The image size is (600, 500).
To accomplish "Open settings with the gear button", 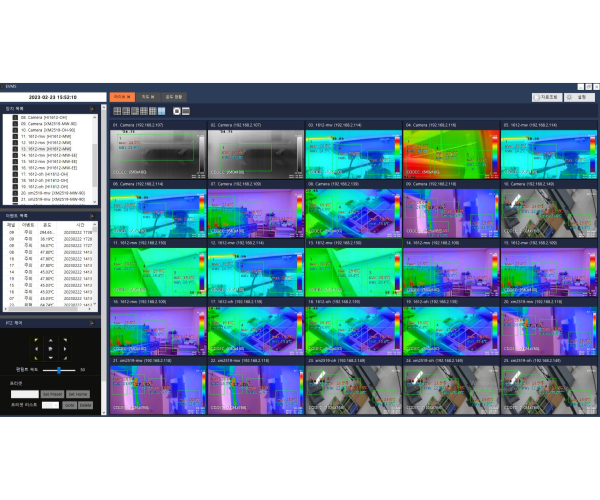I will 579,98.
